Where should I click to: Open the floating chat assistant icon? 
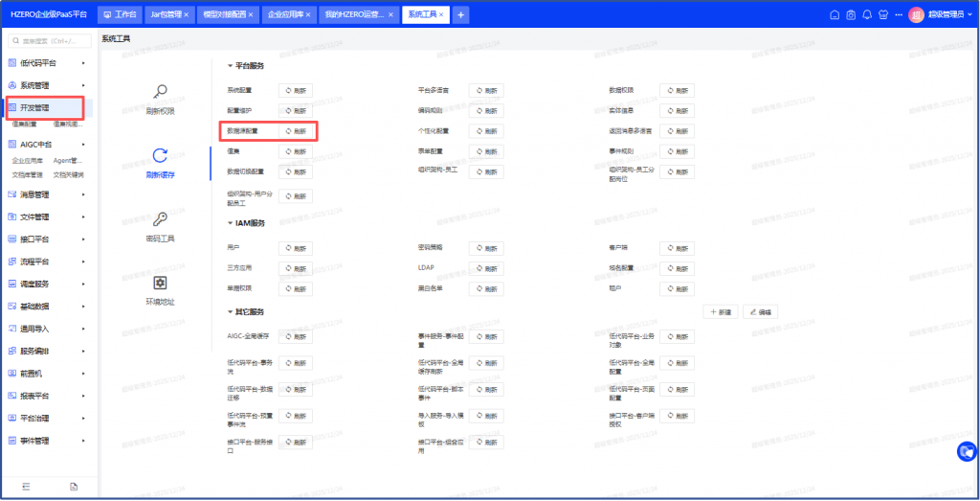[x=967, y=449]
